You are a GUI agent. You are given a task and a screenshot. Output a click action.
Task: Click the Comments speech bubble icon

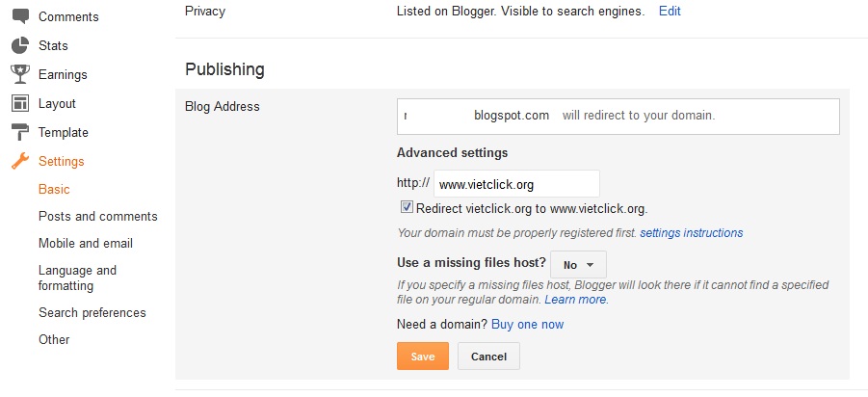click(19, 17)
